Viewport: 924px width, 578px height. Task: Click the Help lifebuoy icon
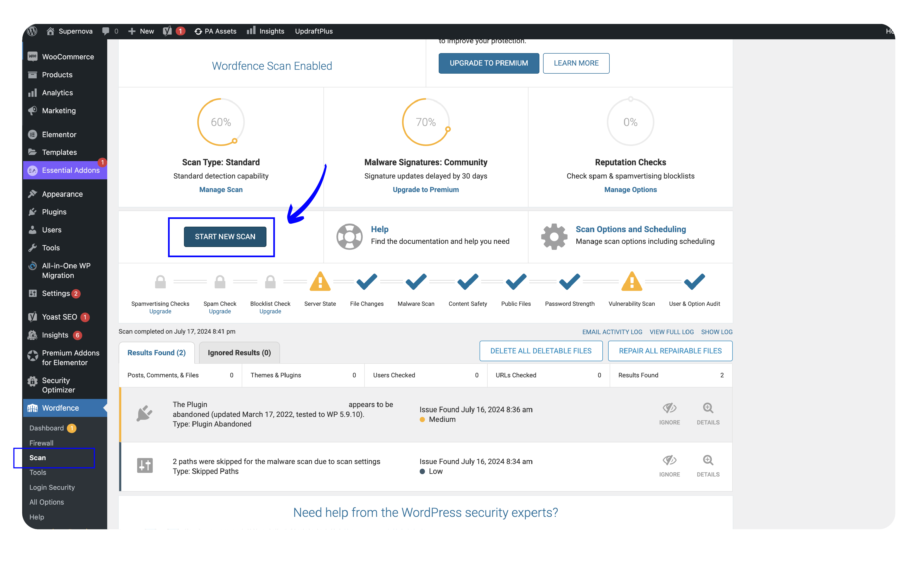click(x=349, y=236)
